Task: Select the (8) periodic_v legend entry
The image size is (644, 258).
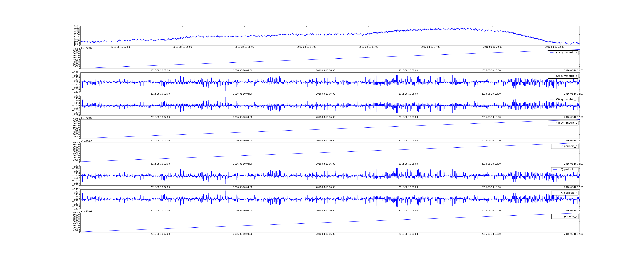Action: click(568, 216)
